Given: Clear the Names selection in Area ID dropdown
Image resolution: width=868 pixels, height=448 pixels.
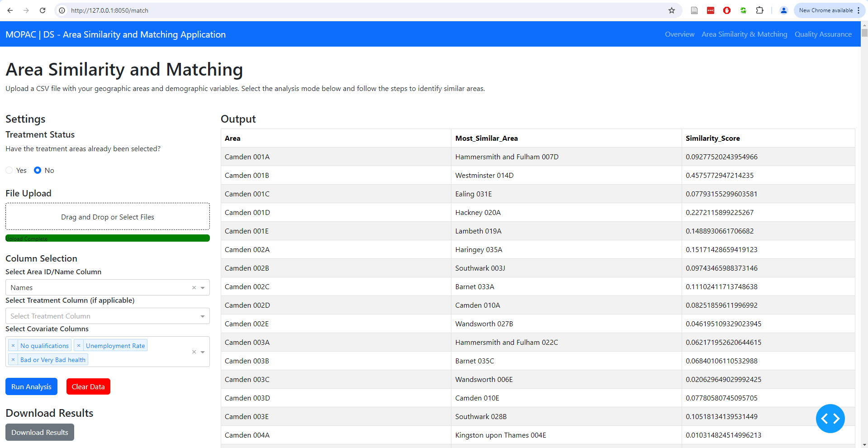Looking at the screenshot, I should pos(194,288).
